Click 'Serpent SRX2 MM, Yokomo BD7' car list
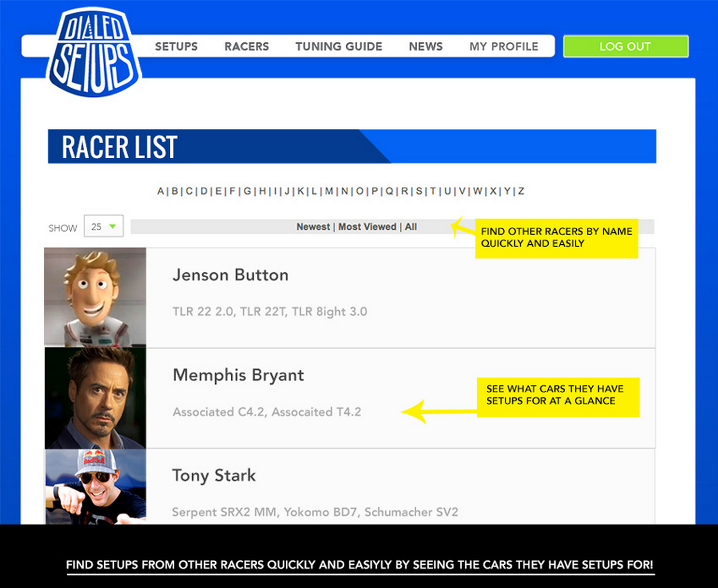 click(315, 512)
